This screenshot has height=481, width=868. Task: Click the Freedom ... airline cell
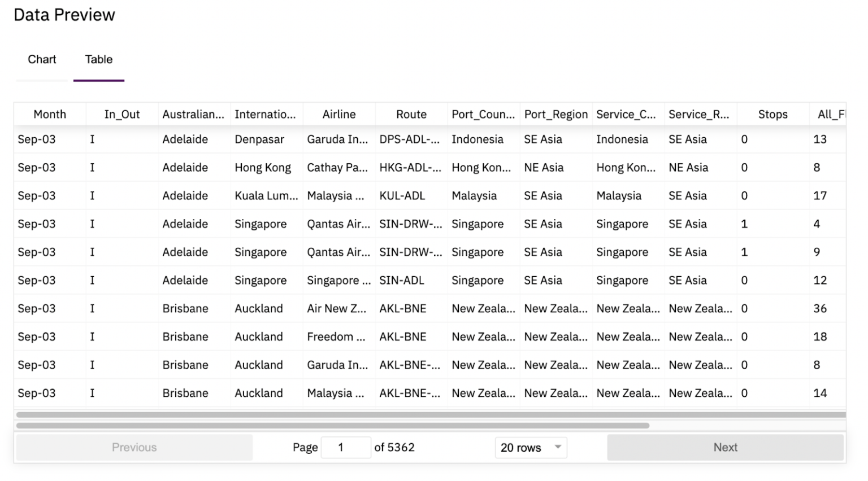tap(336, 337)
